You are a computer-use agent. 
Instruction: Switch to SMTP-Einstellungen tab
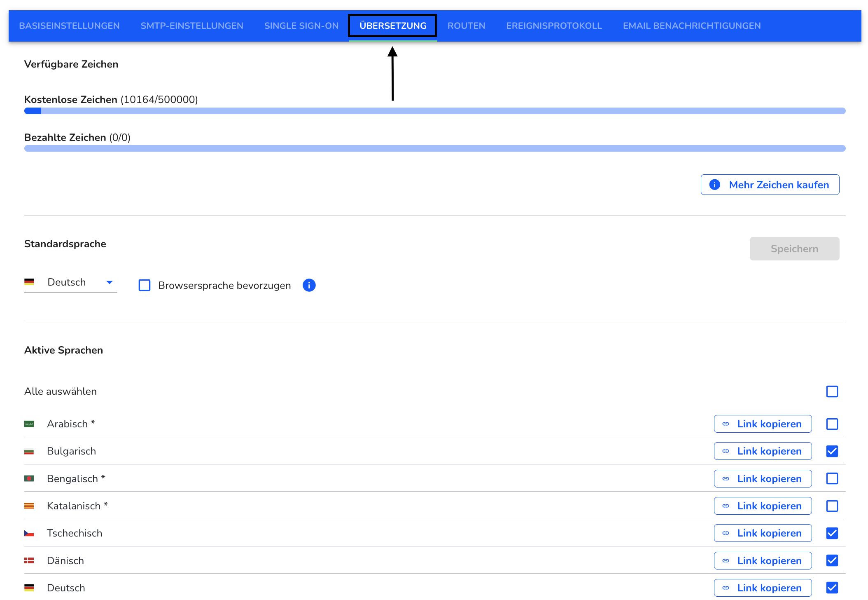tap(192, 26)
